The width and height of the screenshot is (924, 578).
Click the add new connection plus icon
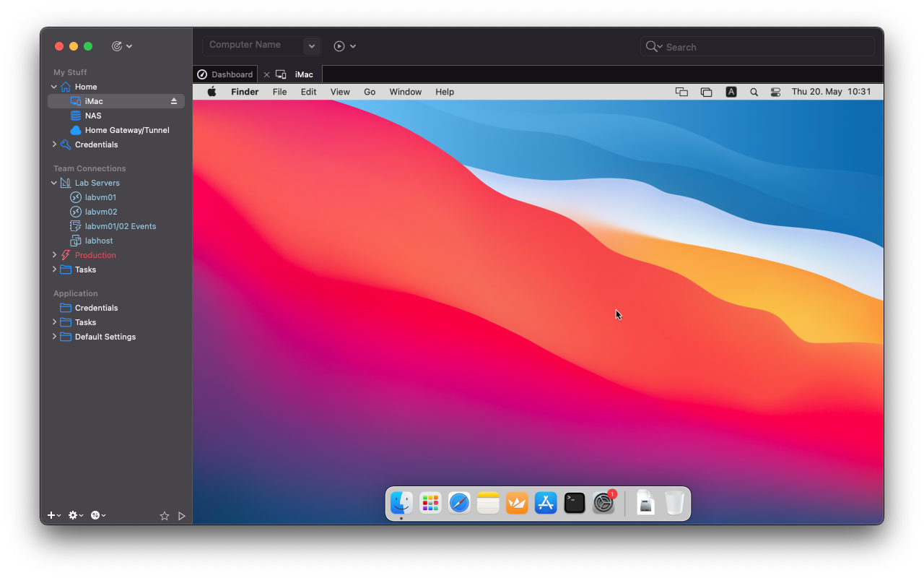click(49, 515)
